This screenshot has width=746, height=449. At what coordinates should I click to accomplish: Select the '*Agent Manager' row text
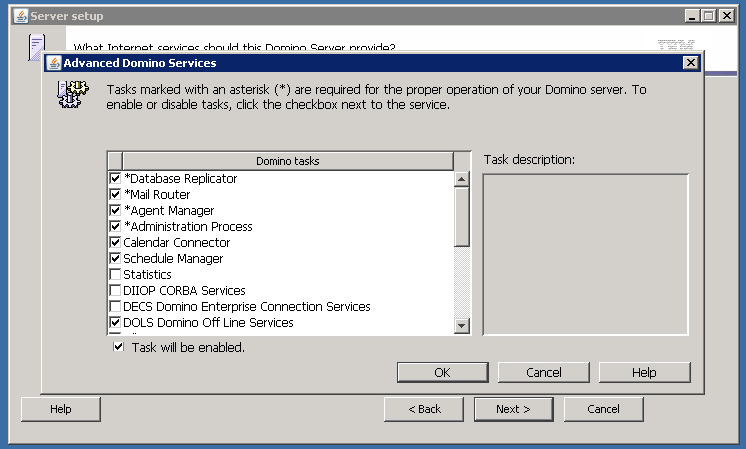pos(169,211)
